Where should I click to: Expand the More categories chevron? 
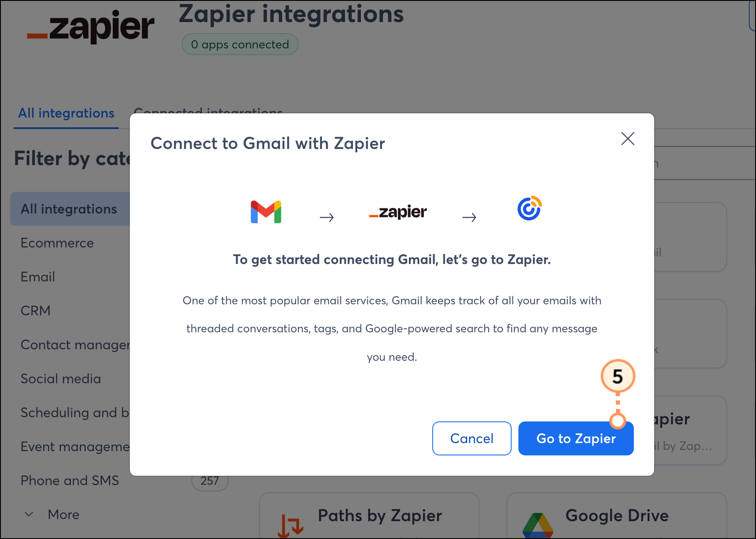click(x=29, y=514)
